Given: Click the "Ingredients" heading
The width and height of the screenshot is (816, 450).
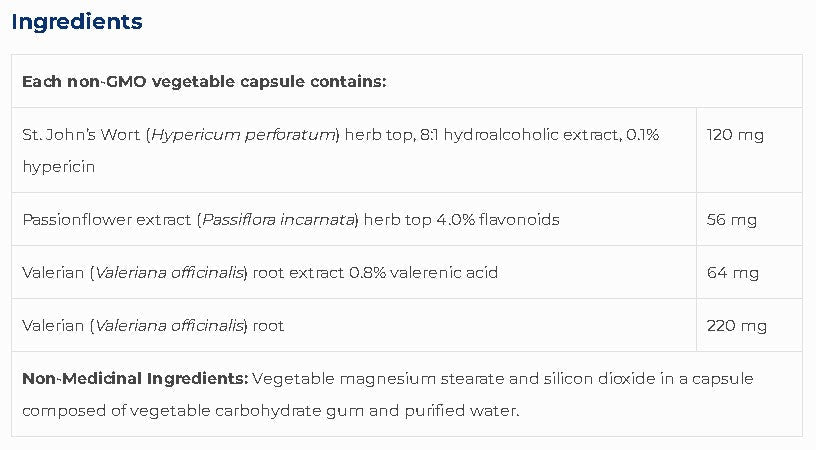Looking at the screenshot, I should [x=77, y=21].
